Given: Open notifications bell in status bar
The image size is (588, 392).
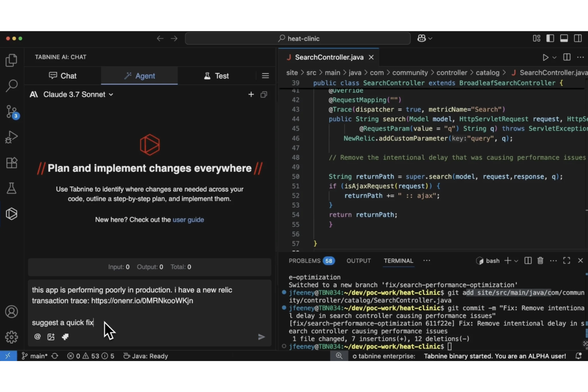Looking at the screenshot, I should 578,356.
